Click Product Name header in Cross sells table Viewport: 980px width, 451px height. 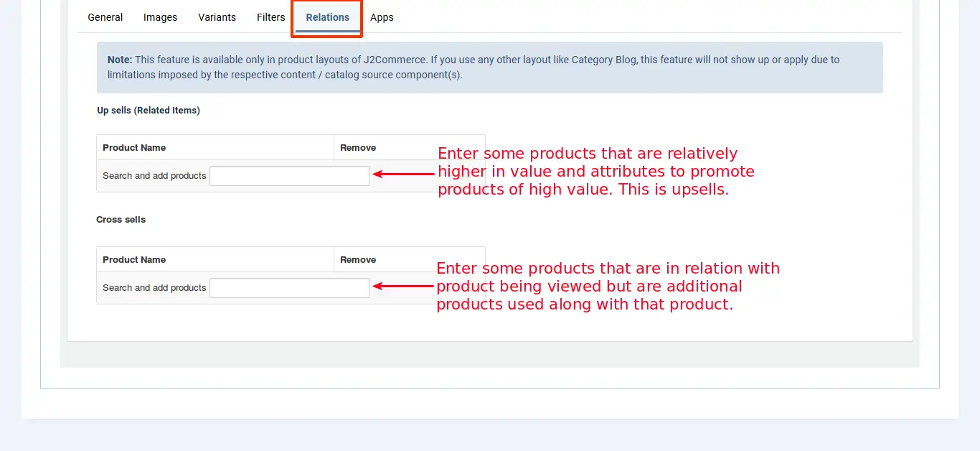tap(134, 260)
